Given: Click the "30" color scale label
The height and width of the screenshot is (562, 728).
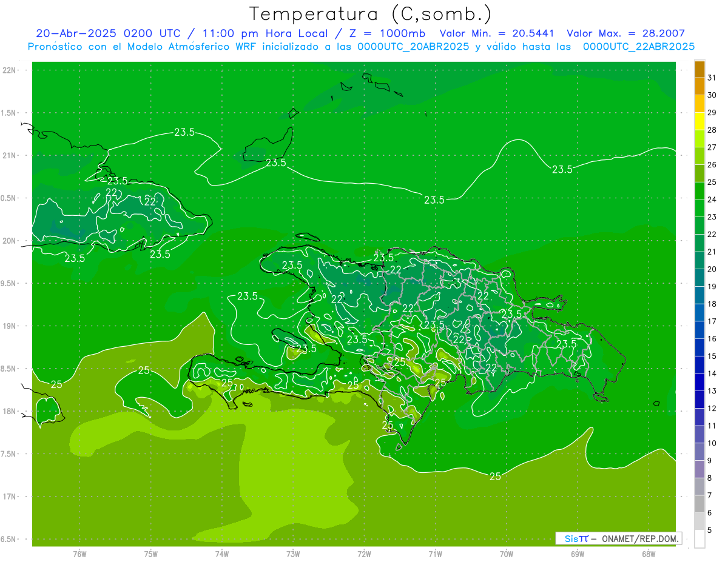Looking at the screenshot, I should (712, 95).
